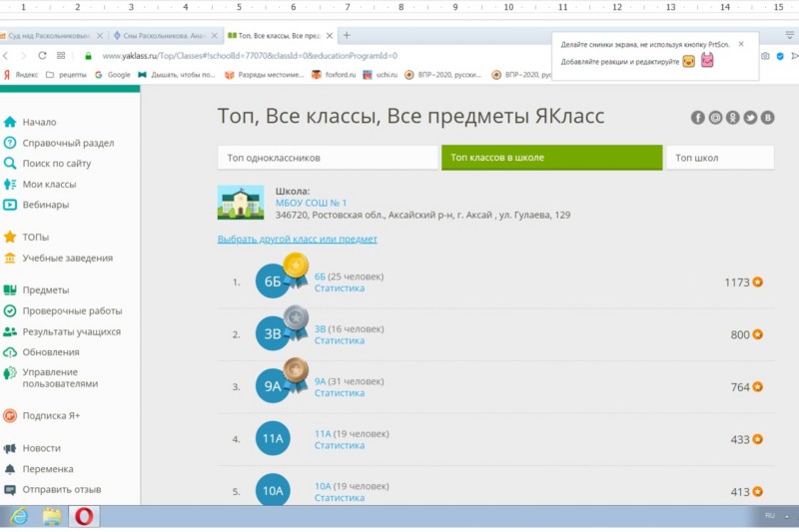The height and width of the screenshot is (532, 799).
Task: Open the Начало home icon in sidebar
Action: coord(10,122)
